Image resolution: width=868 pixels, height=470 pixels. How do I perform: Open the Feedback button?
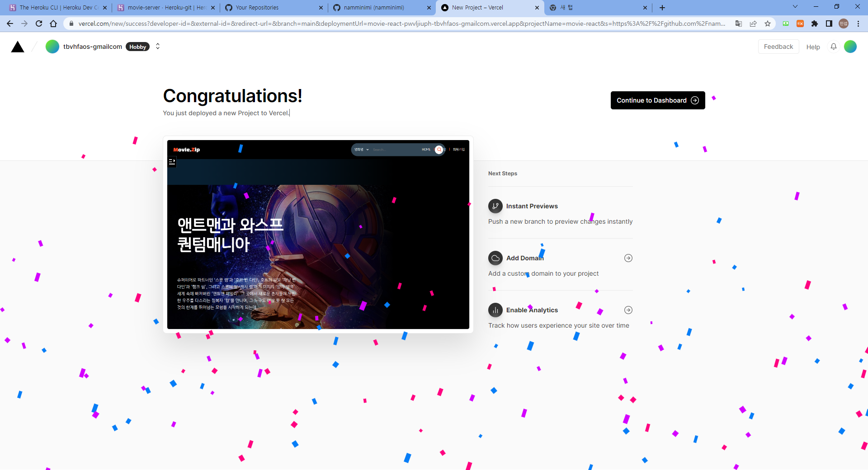[778, 47]
